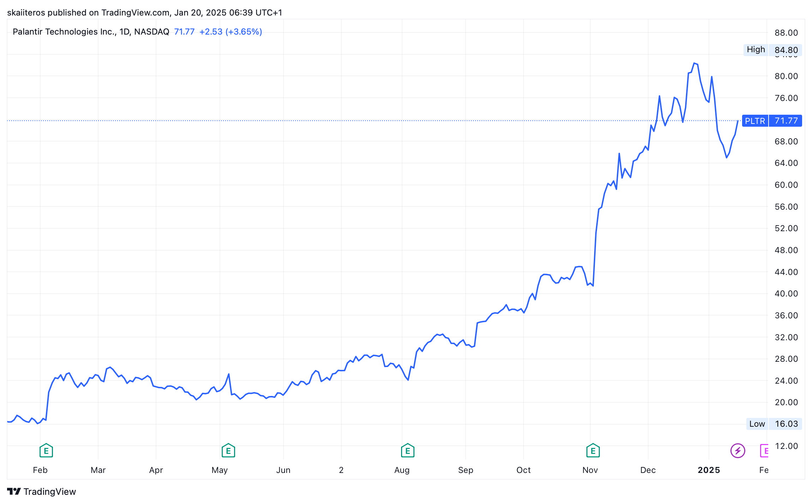This screenshot has width=812, height=504.
Task: Click the 80.00 price axis label
Action: pos(786,76)
